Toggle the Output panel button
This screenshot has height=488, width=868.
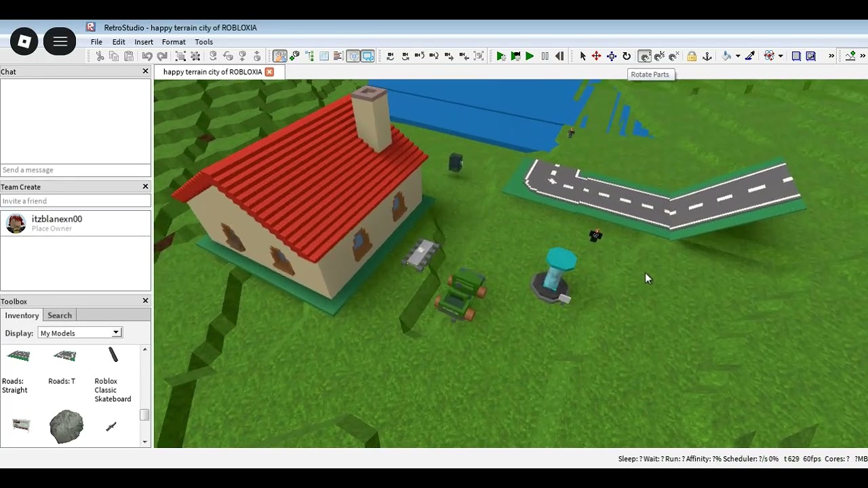coord(338,56)
